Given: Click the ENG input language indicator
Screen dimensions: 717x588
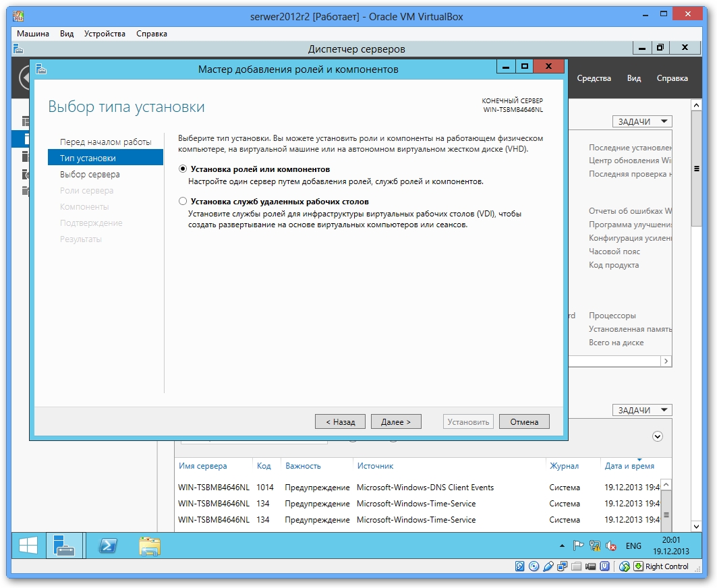Looking at the screenshot, I should 633,546.
